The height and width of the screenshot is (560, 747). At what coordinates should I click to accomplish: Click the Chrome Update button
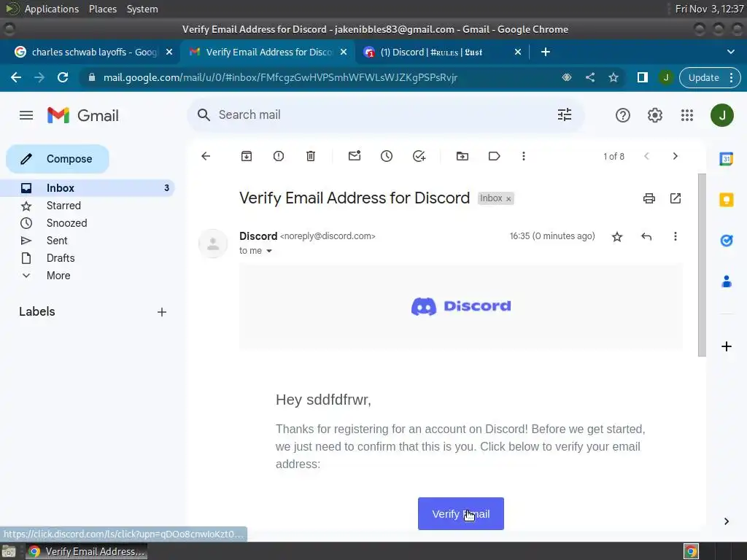pos(710,77)
